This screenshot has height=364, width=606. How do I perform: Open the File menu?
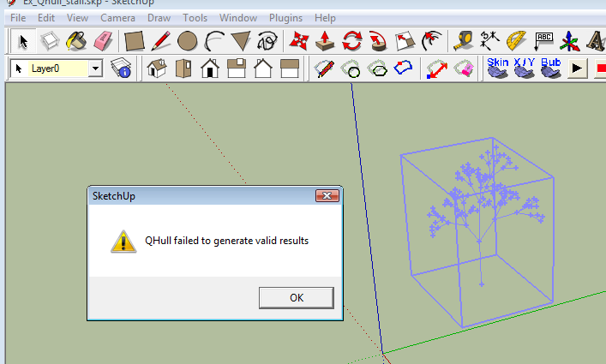pyautogui.click(x=18, y=18)
